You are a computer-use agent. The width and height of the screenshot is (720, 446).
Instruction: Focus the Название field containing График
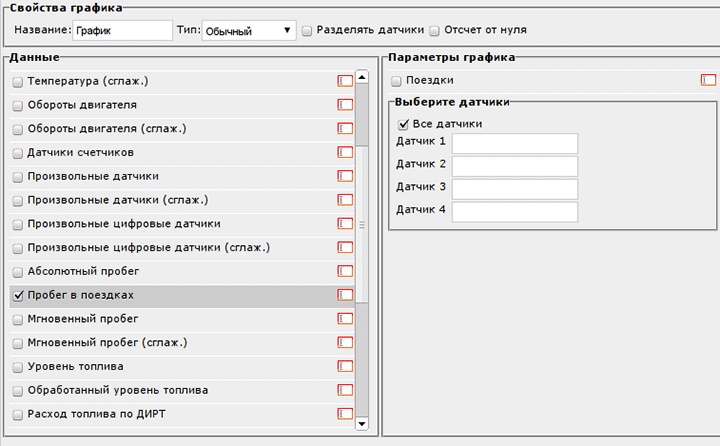122,31
